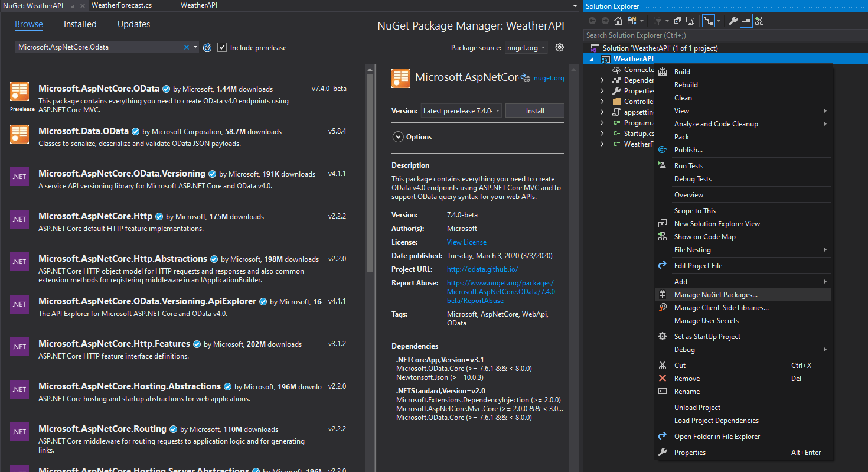Click the Report Abuse nuget.org URL
868x472 pixels.
tap(502, 292)
